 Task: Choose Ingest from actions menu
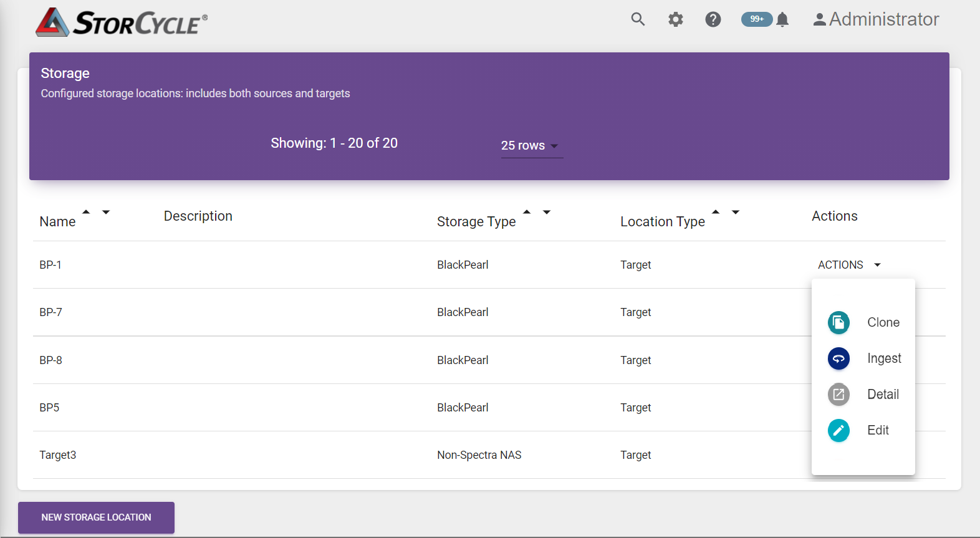(884, 358)
